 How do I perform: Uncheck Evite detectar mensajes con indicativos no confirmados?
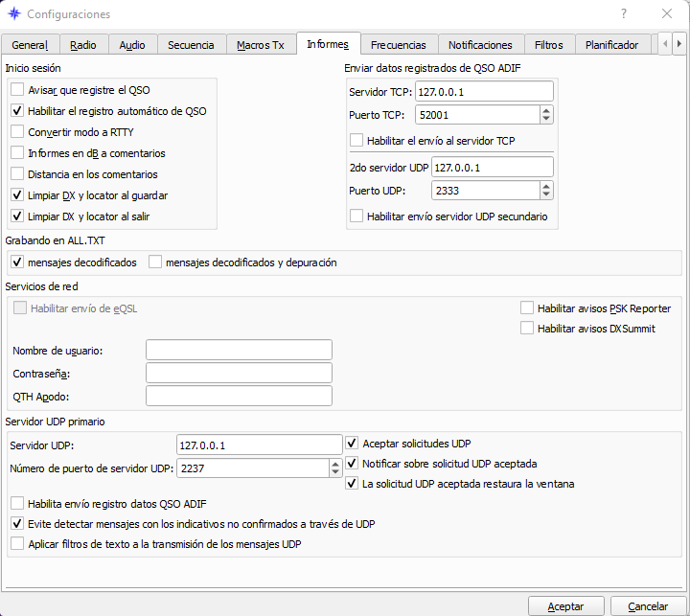(17, 524)
